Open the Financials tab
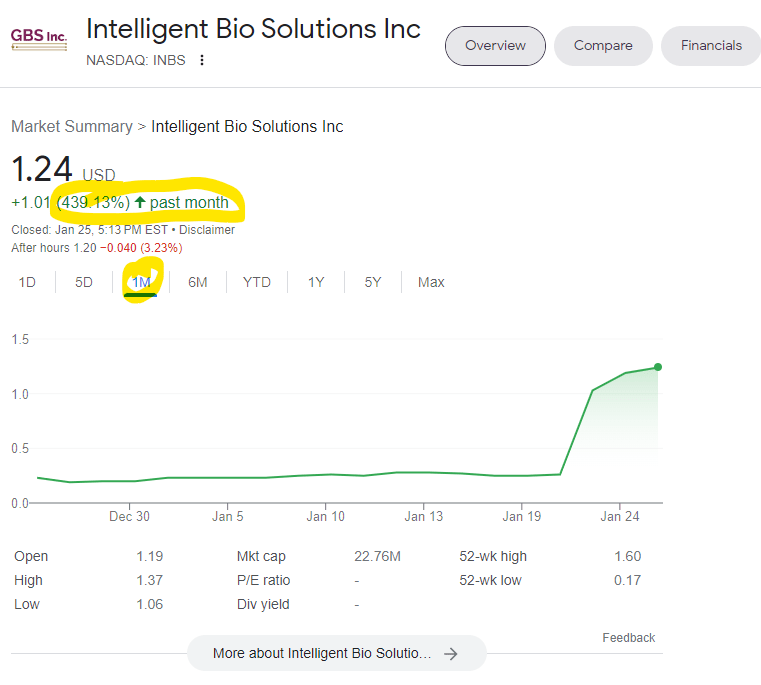 tap(711, 46)
